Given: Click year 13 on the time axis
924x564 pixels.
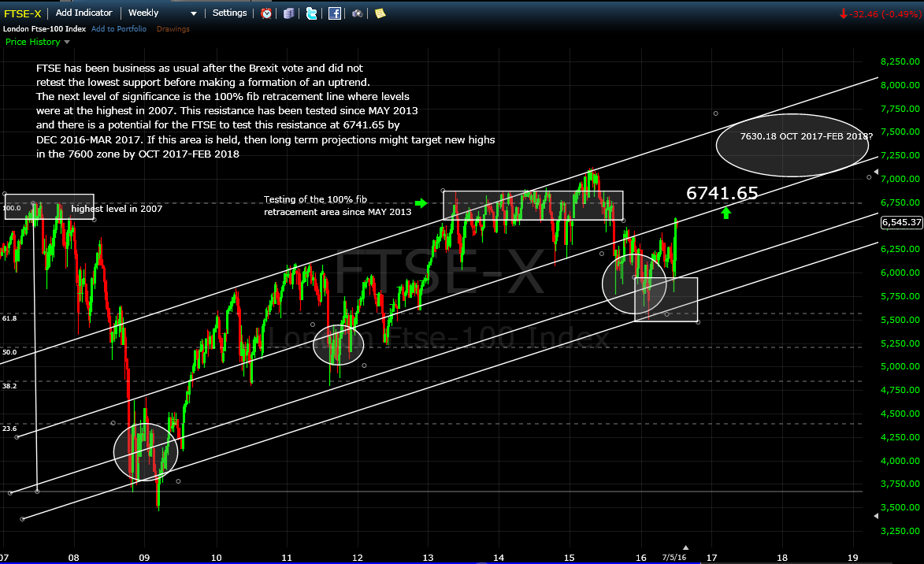Looking at the screenshot, I should (428, 558).
